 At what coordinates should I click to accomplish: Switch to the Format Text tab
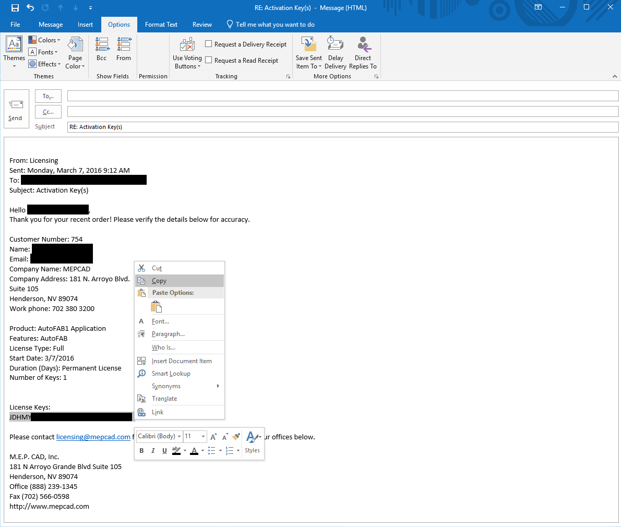(161, 25)
